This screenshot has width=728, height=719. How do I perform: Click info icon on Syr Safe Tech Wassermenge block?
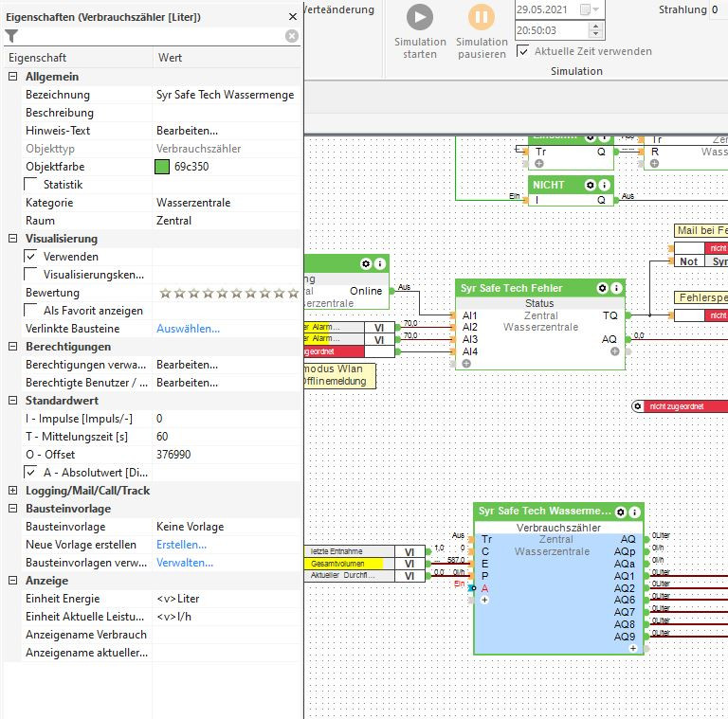pyautogui.click(x=634, y=512)
